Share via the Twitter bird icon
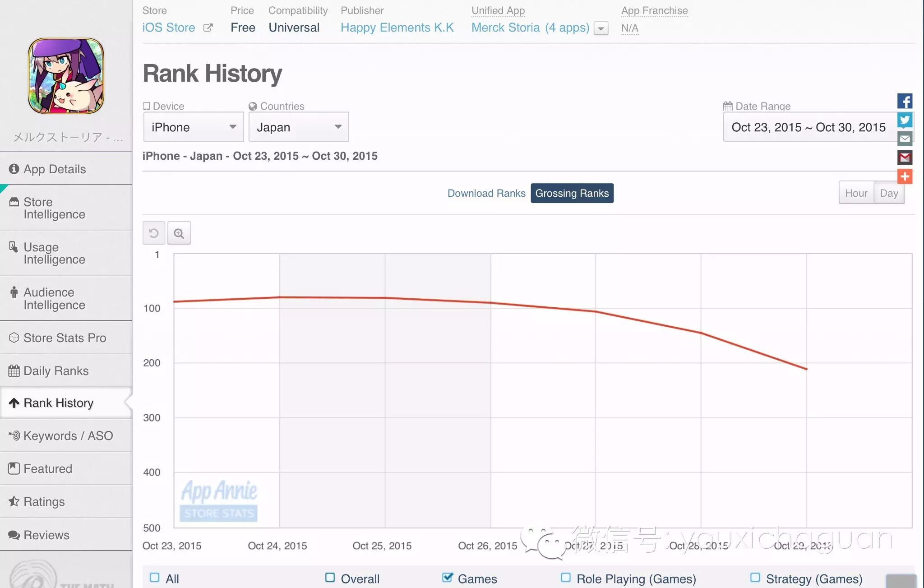 click(905, 120)
